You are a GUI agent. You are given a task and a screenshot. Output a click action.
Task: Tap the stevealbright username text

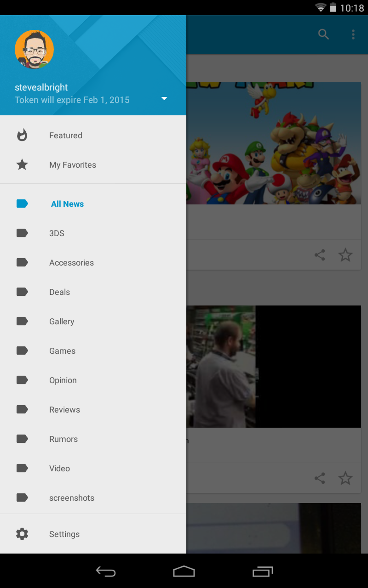pyautogui.click(x=41, y=87)
